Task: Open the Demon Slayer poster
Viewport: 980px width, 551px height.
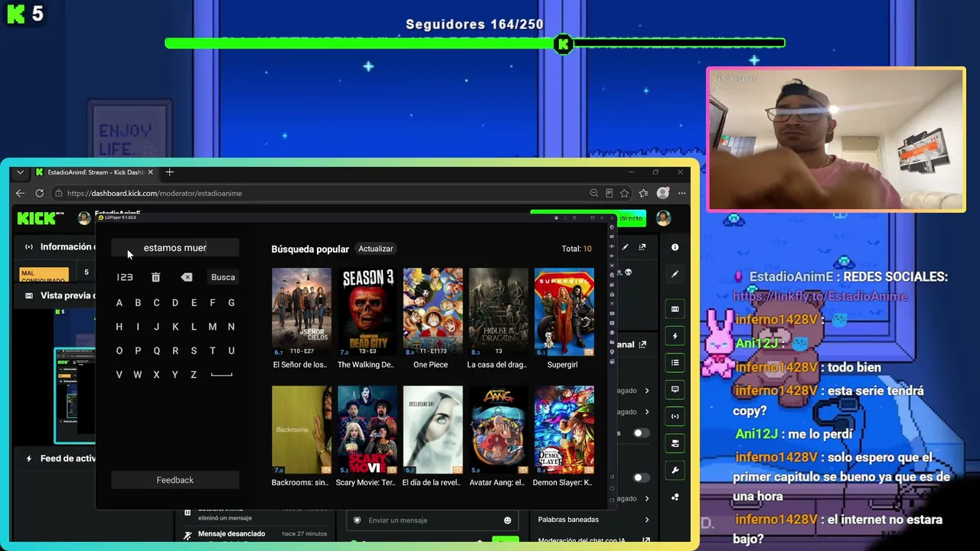Action: pos(564,430)
